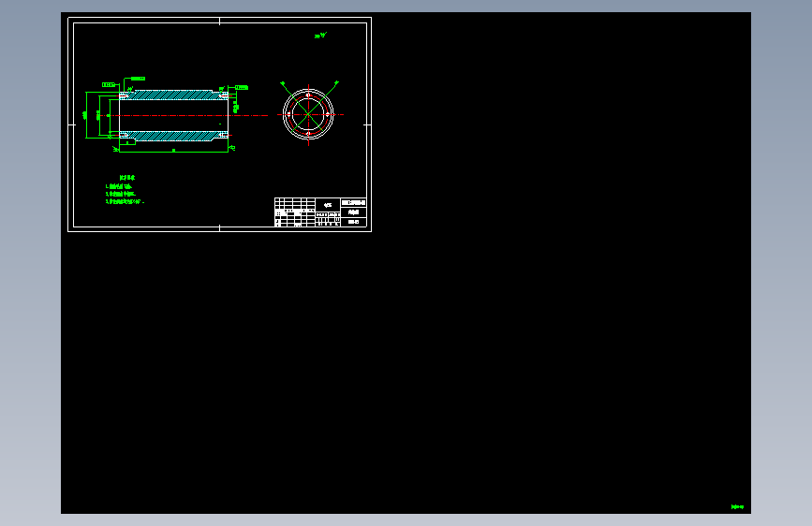Image resolution: width=812 pixels, height=526 pixels.
Task: Click the small green text at canvas bottom-right corner
Action: (737, 507)
